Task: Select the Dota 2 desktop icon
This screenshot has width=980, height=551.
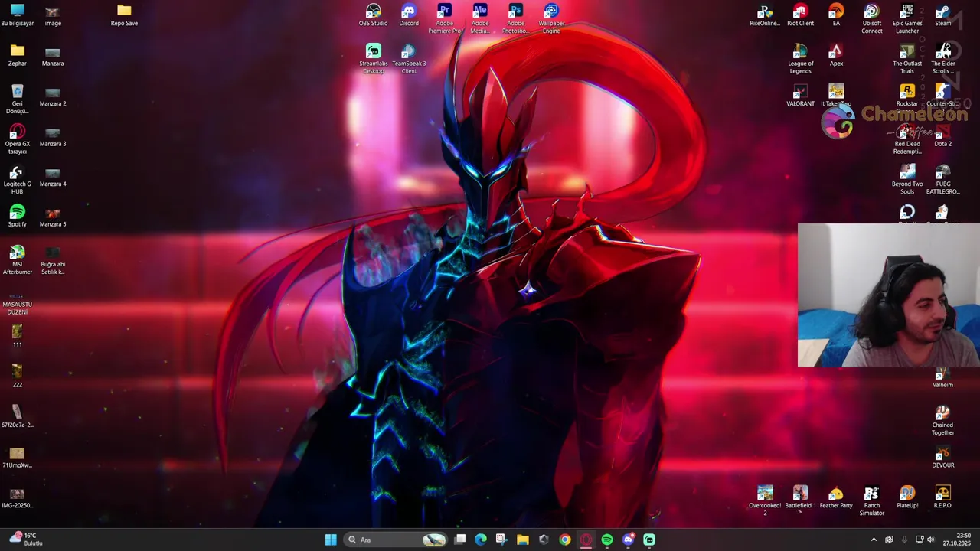Action: pos(942,135)
